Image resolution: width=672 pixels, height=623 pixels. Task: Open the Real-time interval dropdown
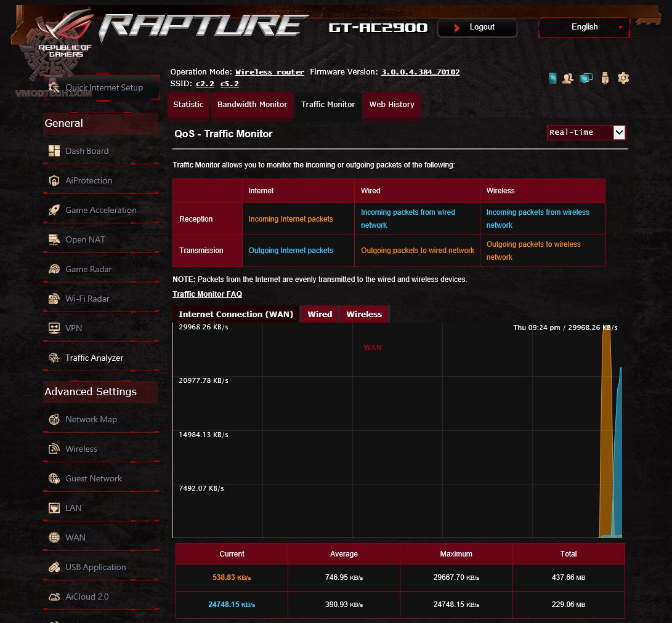[586, 132]
